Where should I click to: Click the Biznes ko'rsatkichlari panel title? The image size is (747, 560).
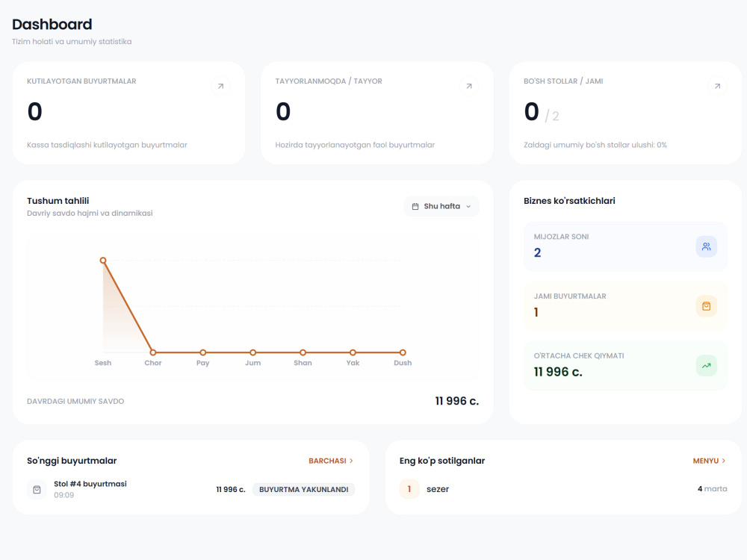coord(569,201)
